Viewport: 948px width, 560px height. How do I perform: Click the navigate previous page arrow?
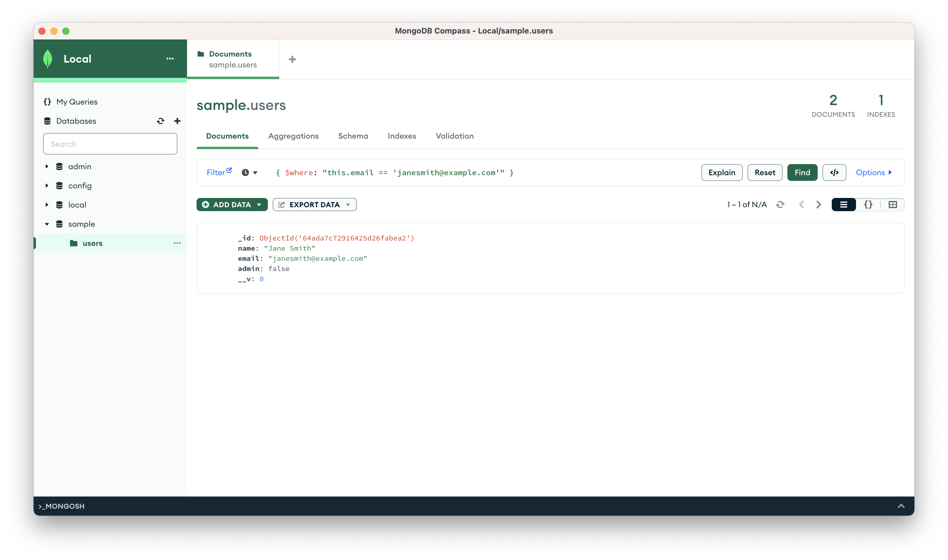tap(801, 205)
